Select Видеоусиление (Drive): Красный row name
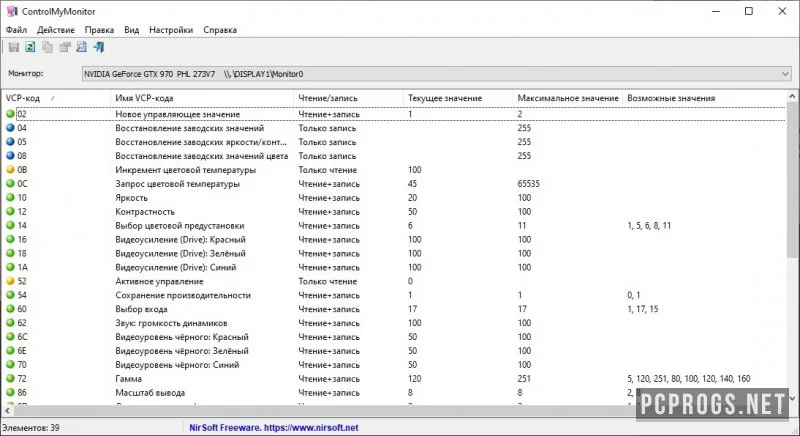This screenshot has width=800, height=436. pyautogui.click(x=180, y=240)
